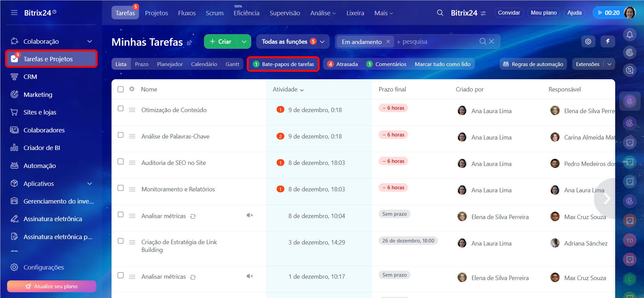Click the muted speaker icon on Analisar métricas
Viewport: 644px width, 298px height.
pos(250,215)
